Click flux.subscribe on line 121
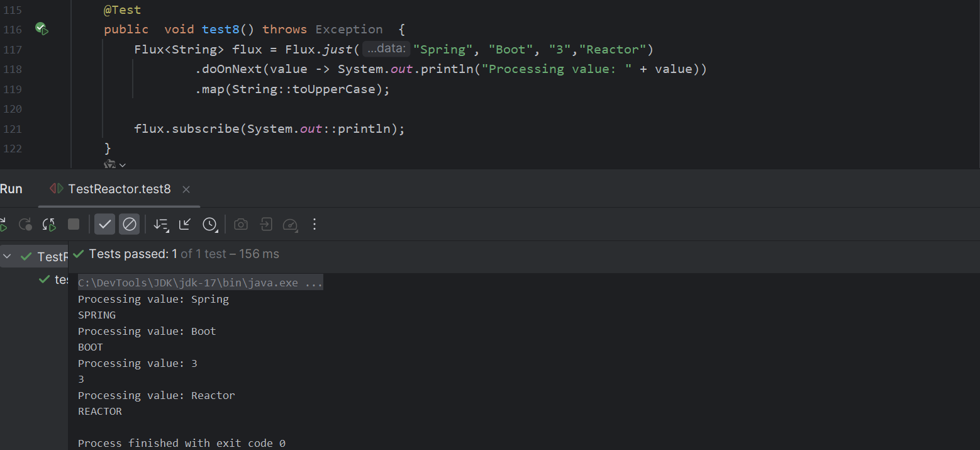 point(187,128)
